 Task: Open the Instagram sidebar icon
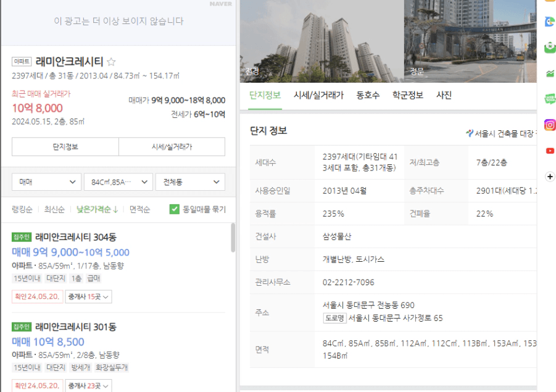550,125
